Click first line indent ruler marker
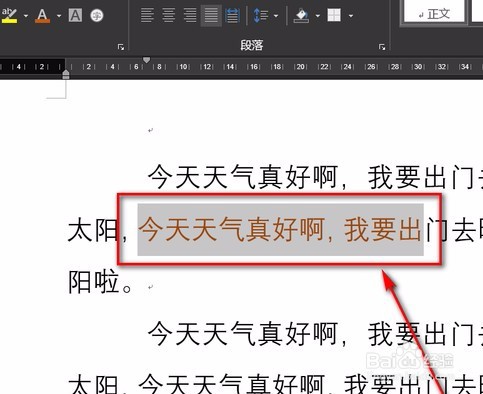Image resolution: width=483 pixels, height=394 pixels. (146, 60)
